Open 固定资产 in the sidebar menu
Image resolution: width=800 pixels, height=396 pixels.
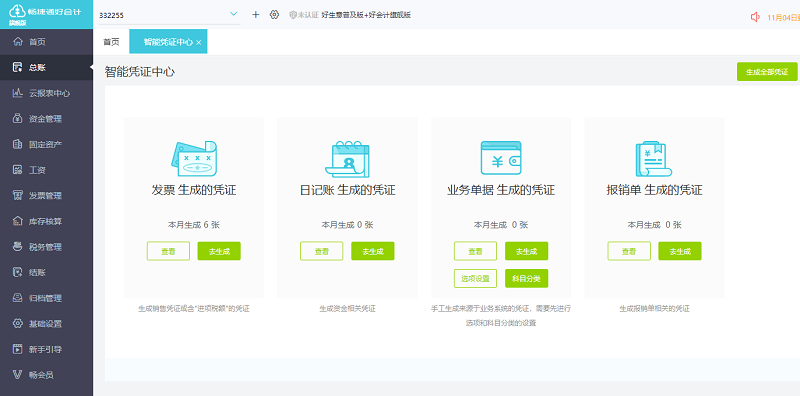46,144
